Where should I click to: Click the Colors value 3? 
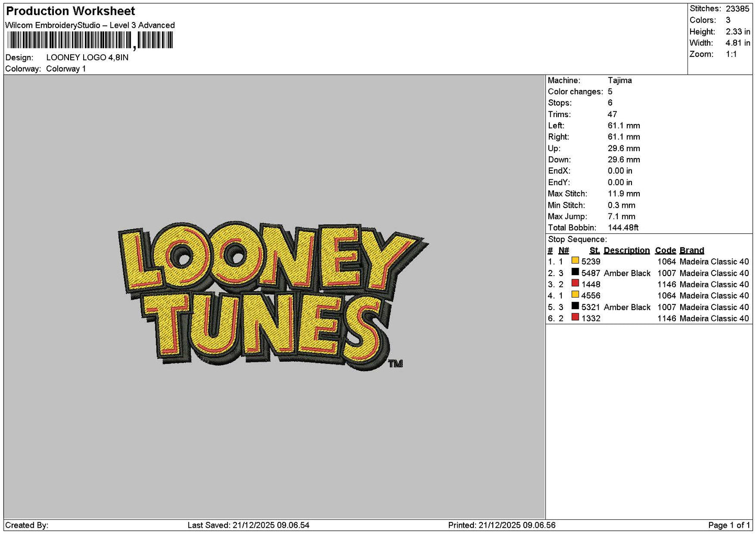coord(728,20)
